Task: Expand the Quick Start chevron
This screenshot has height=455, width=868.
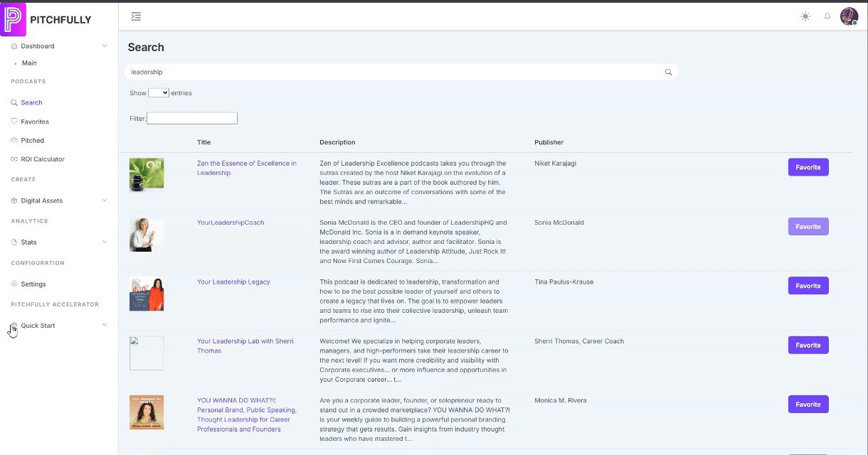Action: (x=105, y=326)
